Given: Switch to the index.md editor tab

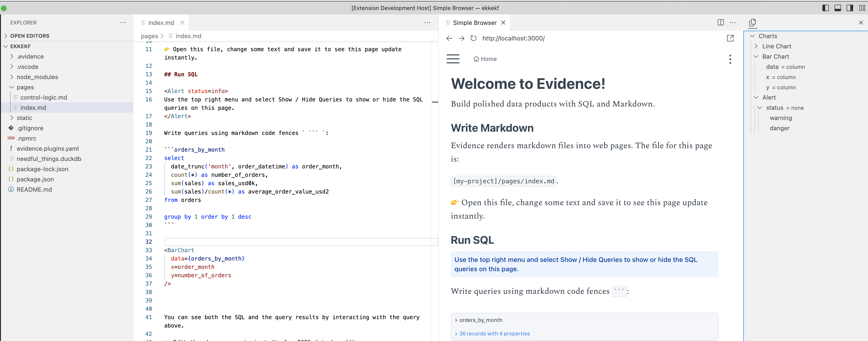Looking at the screenshot, I should click(x=161, y=23).
